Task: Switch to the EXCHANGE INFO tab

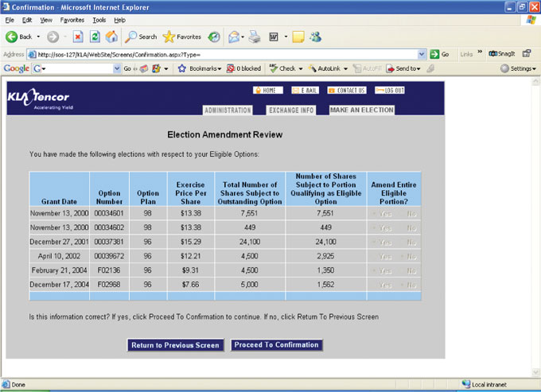Action: pyautogui.click(x=291, y=111)
